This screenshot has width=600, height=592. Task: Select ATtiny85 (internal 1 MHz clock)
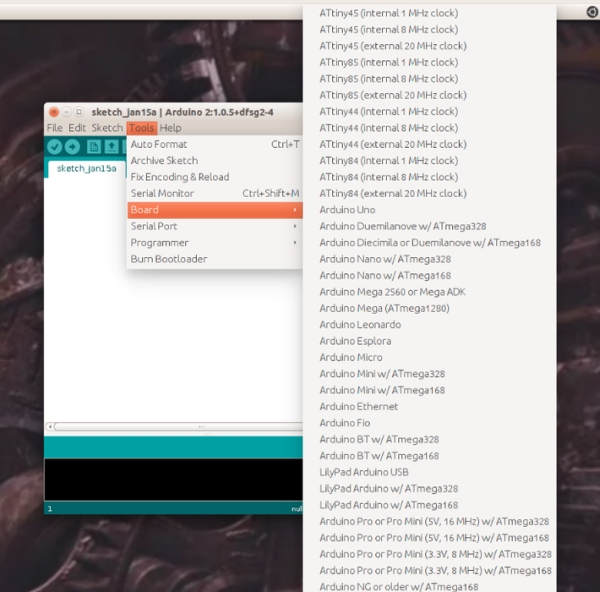pyautogui.click(x=430, y=62)
